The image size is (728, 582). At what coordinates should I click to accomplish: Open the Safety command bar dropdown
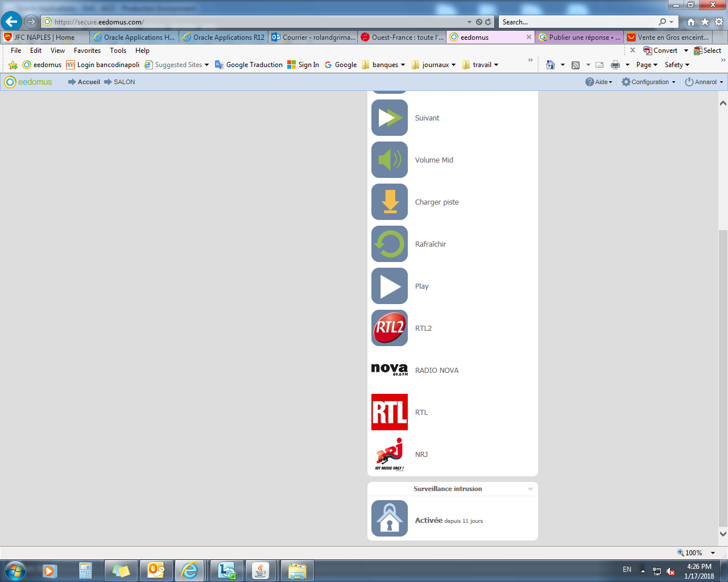[677, 65]
